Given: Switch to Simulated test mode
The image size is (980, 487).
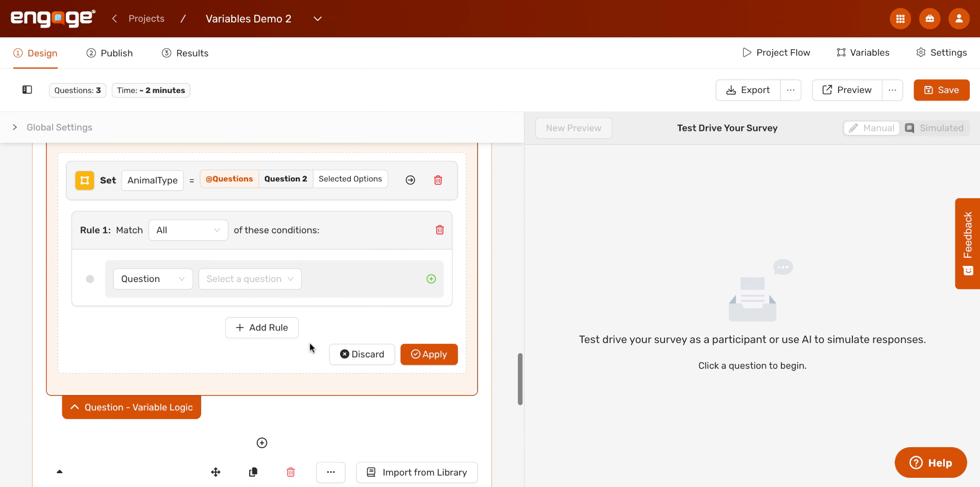Looking at the screenshot, I should point(935,128).
